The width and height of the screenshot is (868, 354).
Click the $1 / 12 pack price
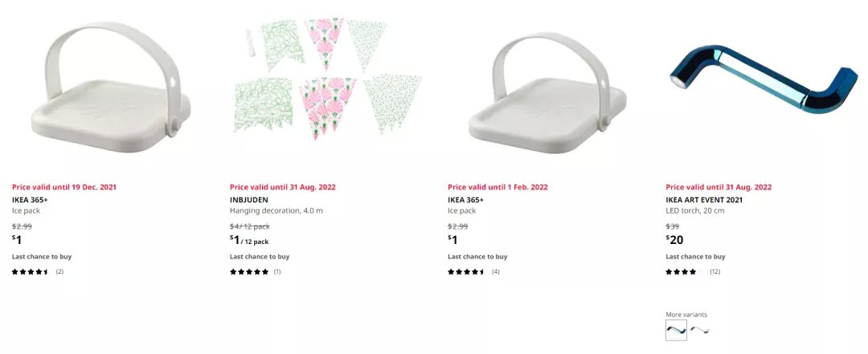pos(249,240)
